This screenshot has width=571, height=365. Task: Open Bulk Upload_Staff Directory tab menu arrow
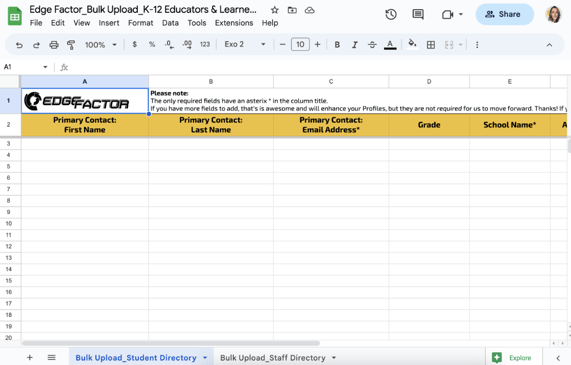pyautogui.click(x=334, y=358)
